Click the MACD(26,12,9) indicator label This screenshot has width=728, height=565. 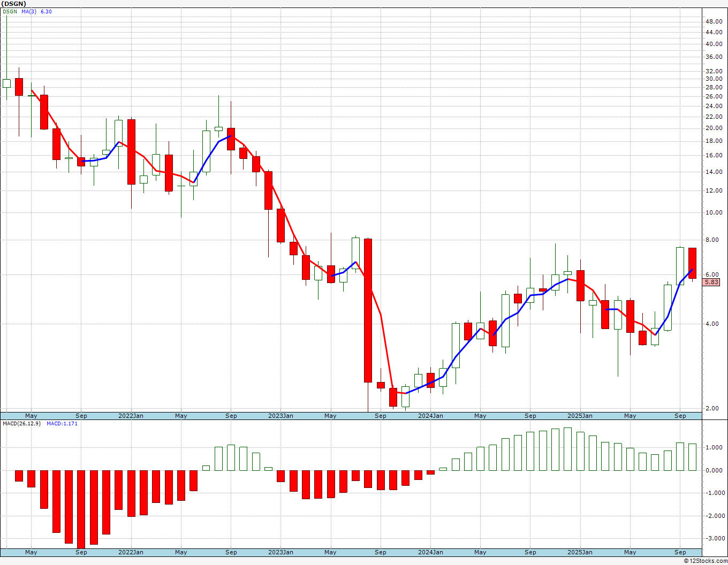[22, 424]
